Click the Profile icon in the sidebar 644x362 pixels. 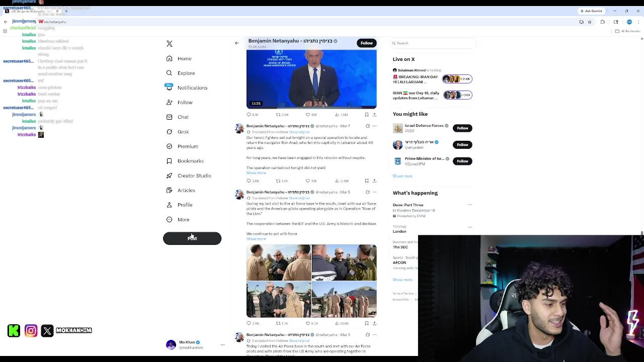[x=169, y=205]
